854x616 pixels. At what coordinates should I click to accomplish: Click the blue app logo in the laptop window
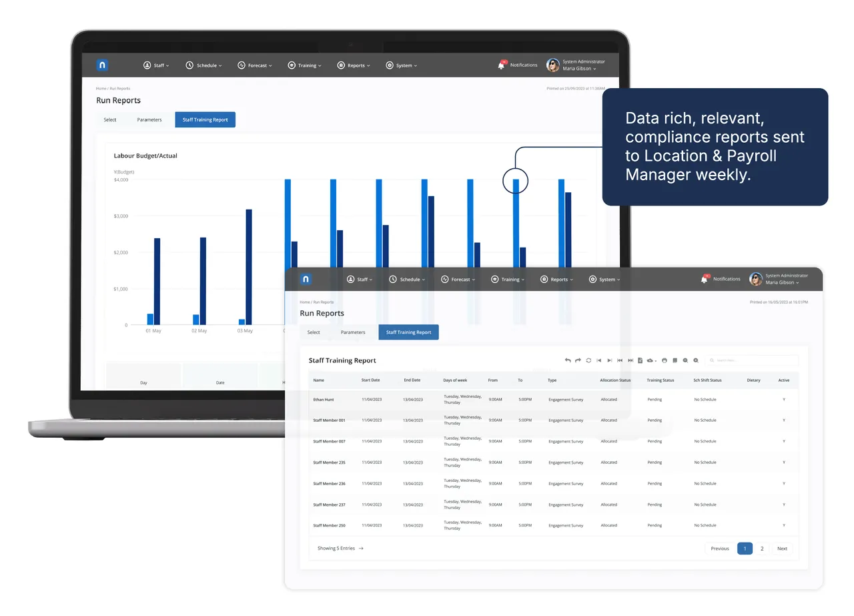tap(102, 65)
